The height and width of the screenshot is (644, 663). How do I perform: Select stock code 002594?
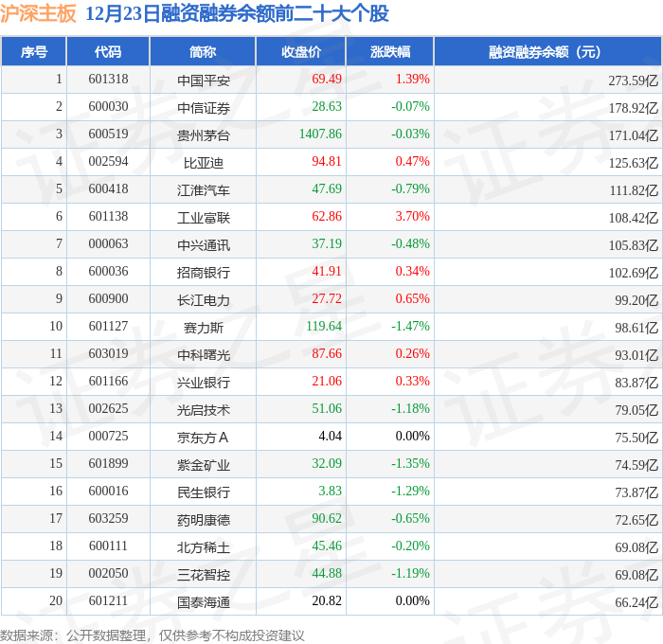pyautogui.click(x=108, y=162)
